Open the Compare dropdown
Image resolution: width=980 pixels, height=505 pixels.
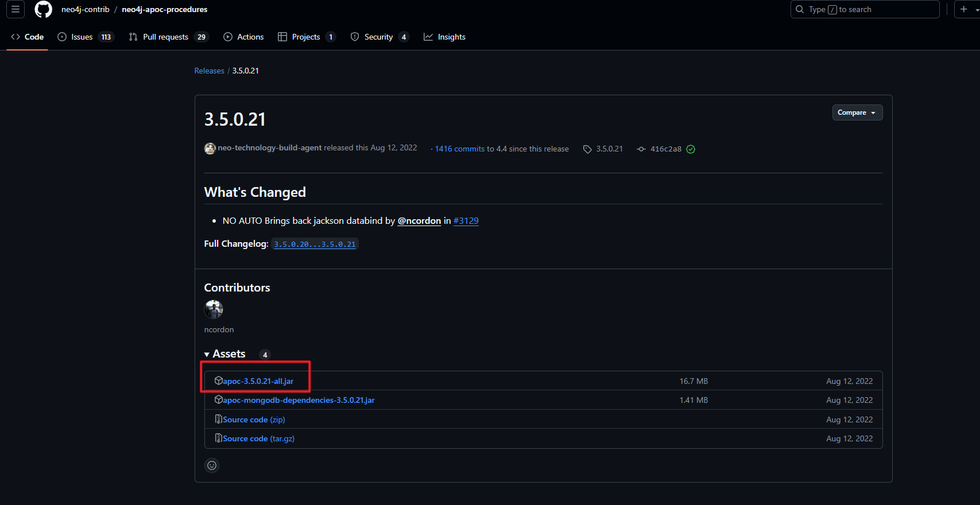pyautogui.click(x=857, y=112)
